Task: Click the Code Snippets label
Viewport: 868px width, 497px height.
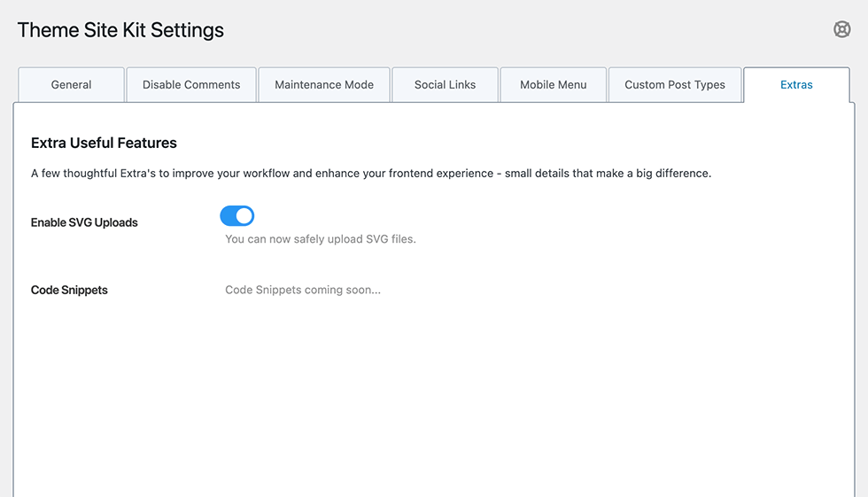Action: pyautogui.click(x=69, y=290)
